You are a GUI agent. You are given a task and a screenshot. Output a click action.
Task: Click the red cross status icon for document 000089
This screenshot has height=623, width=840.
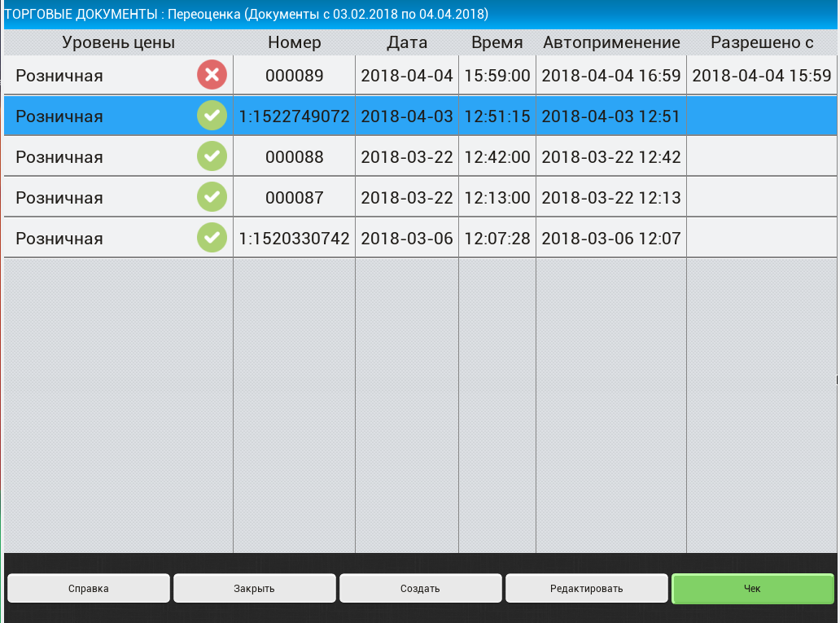tap(212, 75)
